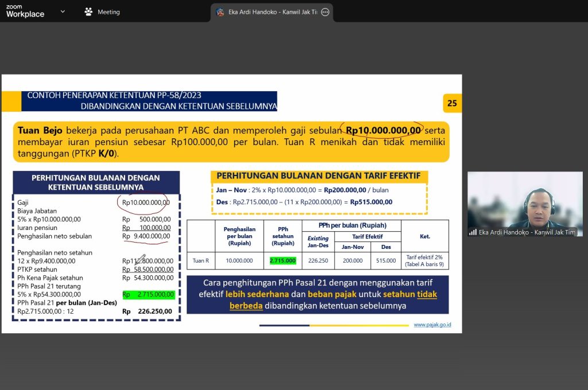This screenshot has height=390, width=588.
Task: Switch to the Meeting tab
Action: click(x=102, y=11)
